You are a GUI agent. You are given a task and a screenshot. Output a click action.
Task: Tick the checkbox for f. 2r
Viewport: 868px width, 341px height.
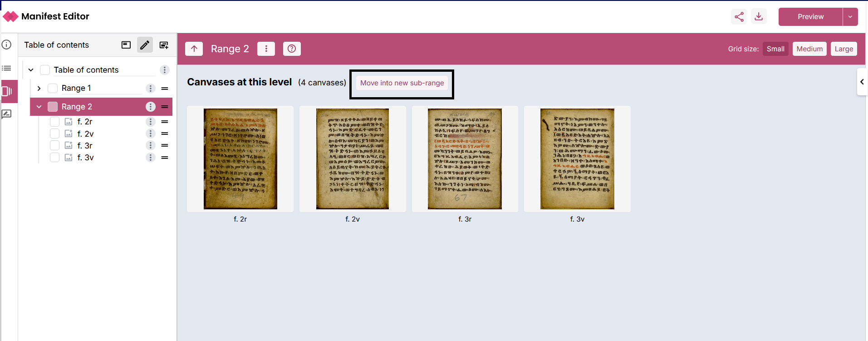pos(55,122)
